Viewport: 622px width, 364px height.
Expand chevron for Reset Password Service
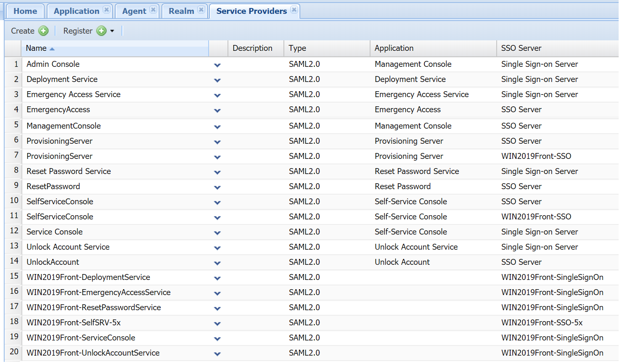click(217, 172)
